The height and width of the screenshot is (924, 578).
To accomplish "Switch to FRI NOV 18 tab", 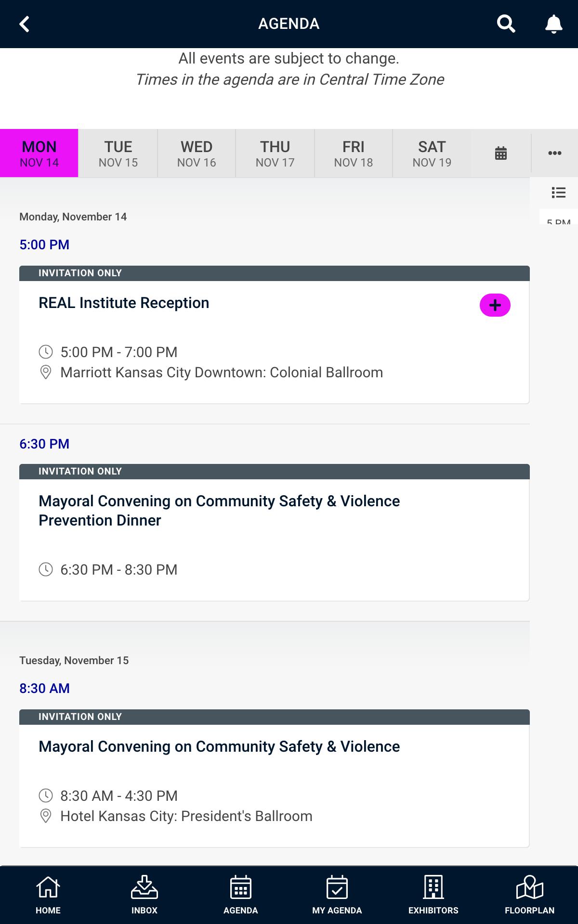I will coord(354,153).
